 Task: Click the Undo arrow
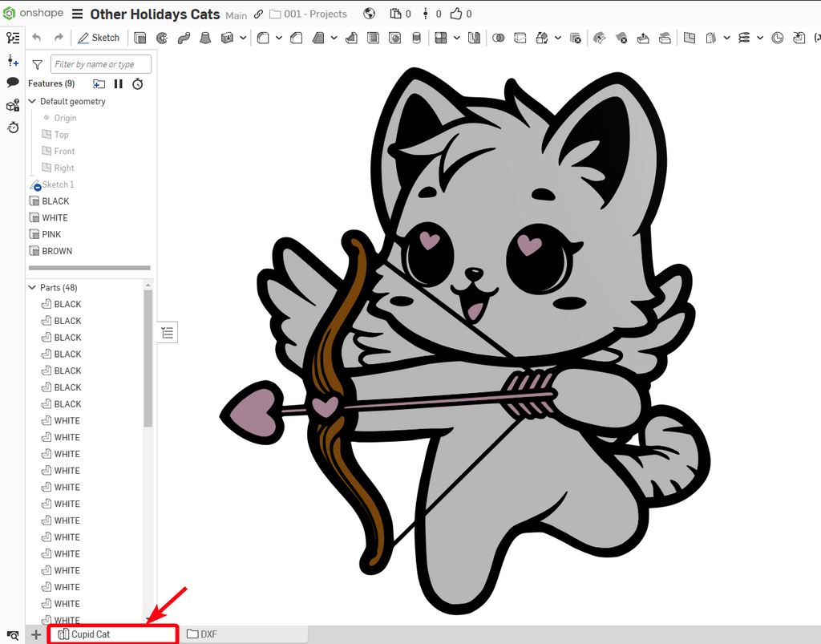36,38
